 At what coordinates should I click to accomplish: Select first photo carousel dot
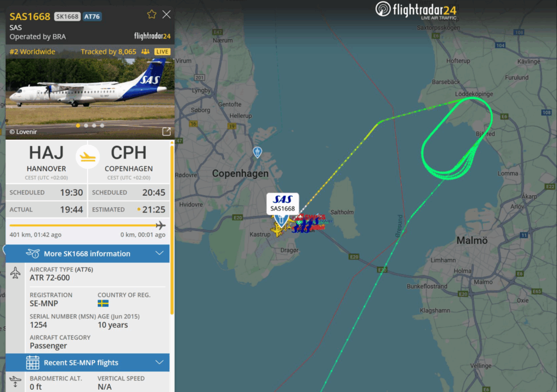point(78,126)
